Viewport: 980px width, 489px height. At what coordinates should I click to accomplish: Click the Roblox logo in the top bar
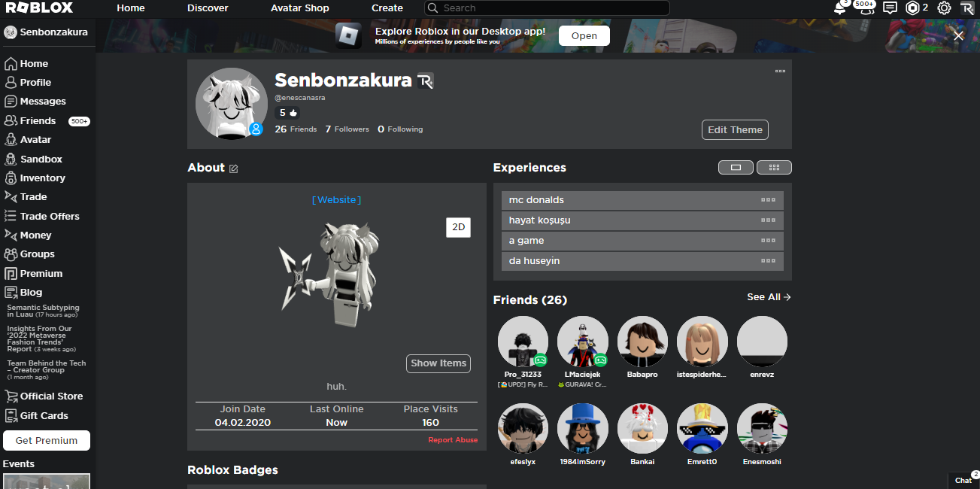click(40, 8)
